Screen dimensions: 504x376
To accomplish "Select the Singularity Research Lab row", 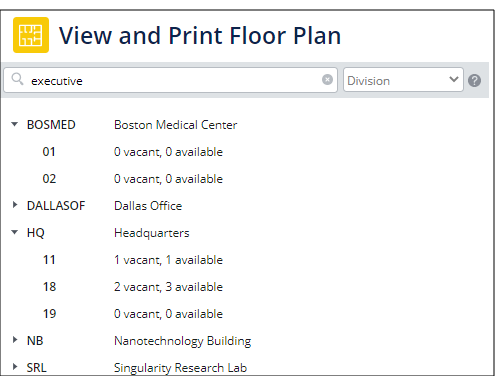I will click(247, 367).
